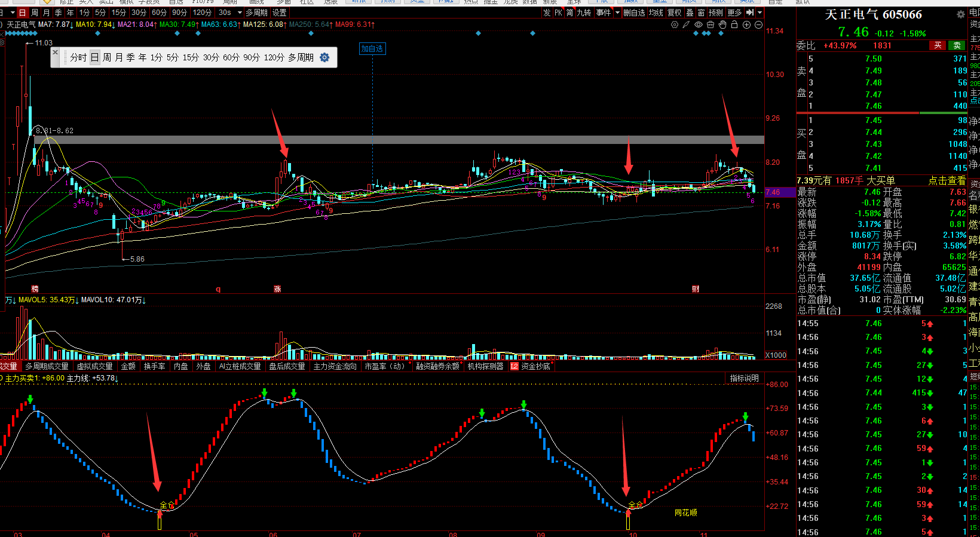Switch to 主力资金流向 tab
Image resolution: width=980 pixels, height=537 pixels.
click(x=335, y=366)
